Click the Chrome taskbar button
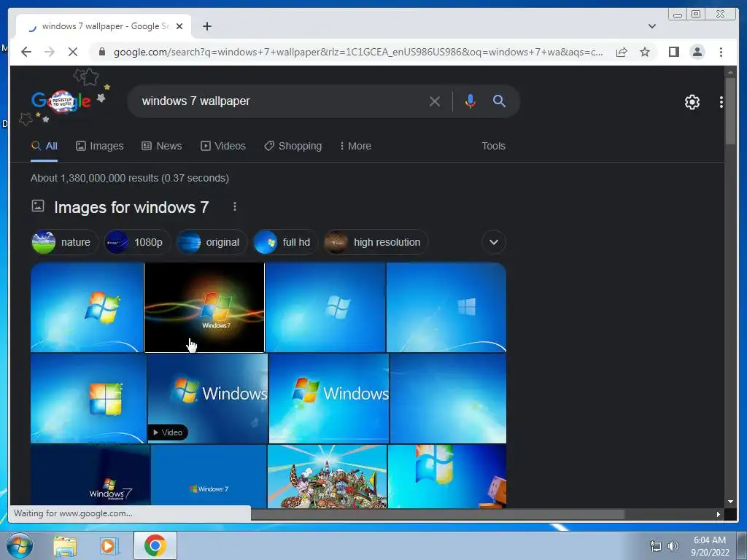The width and height of the screenshot is (747, 560). pyautogui.click(x=155, y=545)
